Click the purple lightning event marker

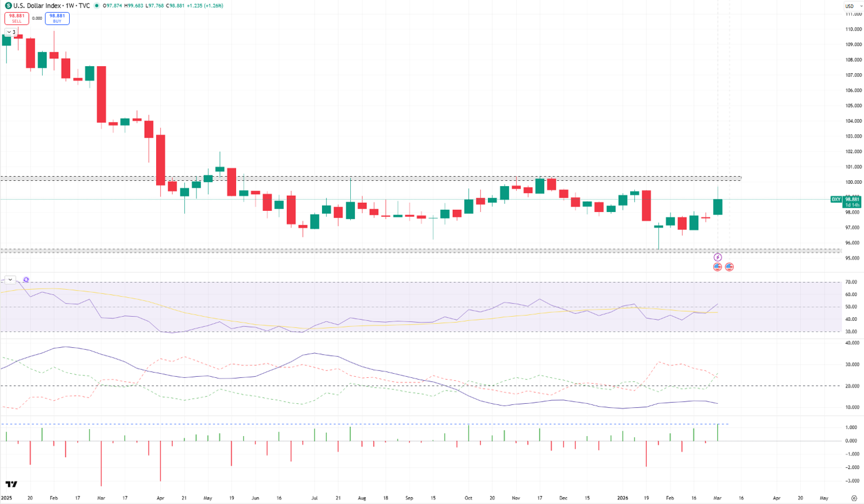click(x=718, y=257)
